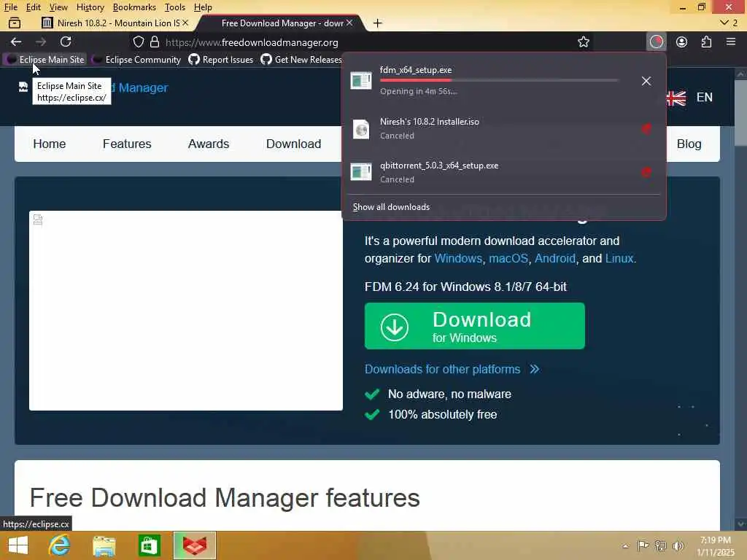Viewport: 747px width, 560px height.
Task: Expand Downloads for other platforms arrows
Action: (535, 369)
